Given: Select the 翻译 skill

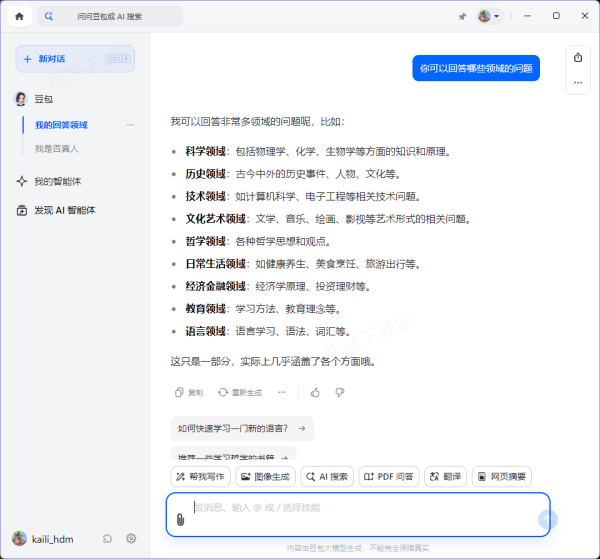Looking at the screenshot, I should 445,477.
